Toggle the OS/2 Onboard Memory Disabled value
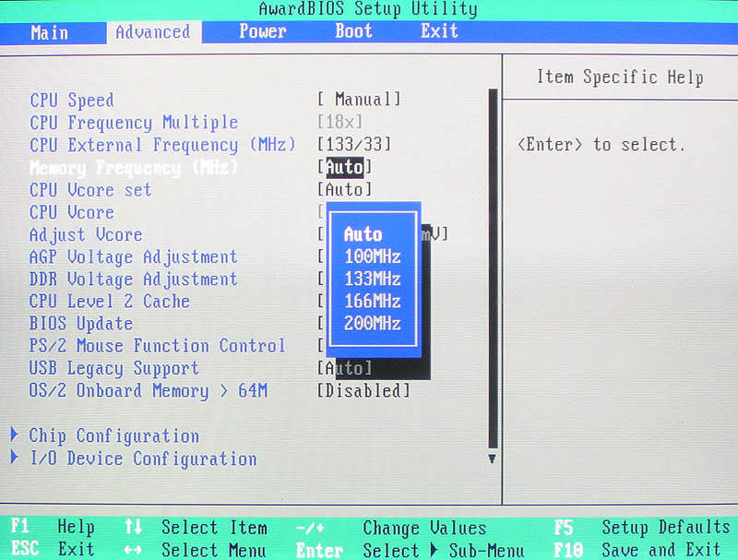Viewport: 738px width, 560px height. coord(363,391)
